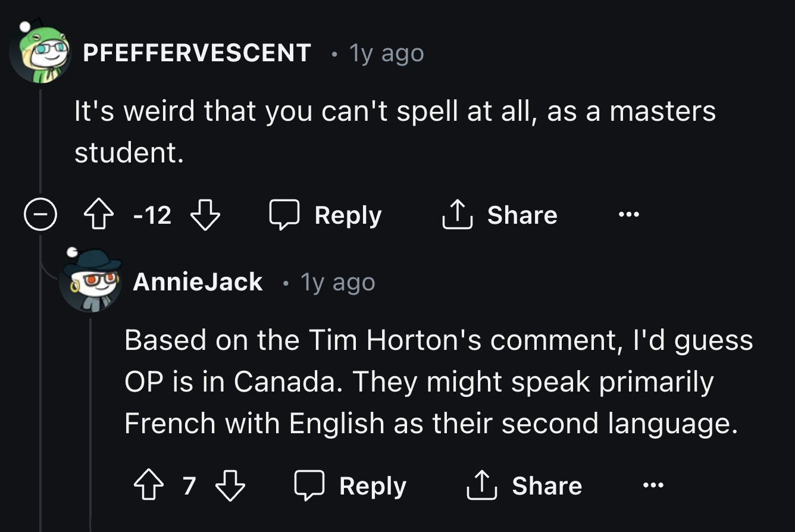Viewport: 795px width, 532px height.
Task: Open AnnieJack's avatar profile picture
Action: click(x=90, y=281)
